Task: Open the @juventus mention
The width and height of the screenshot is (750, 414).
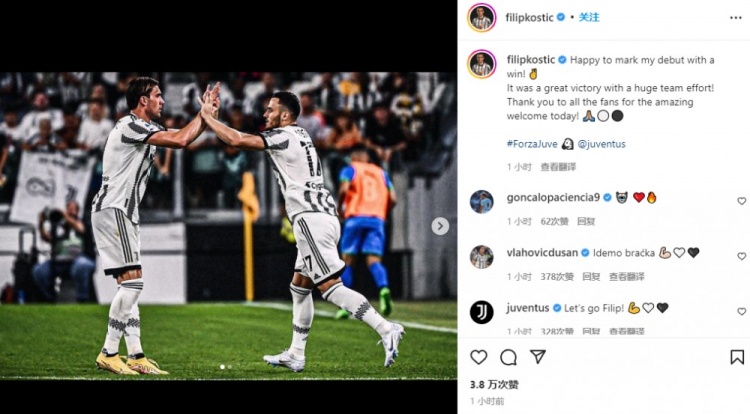Action: 601,144
